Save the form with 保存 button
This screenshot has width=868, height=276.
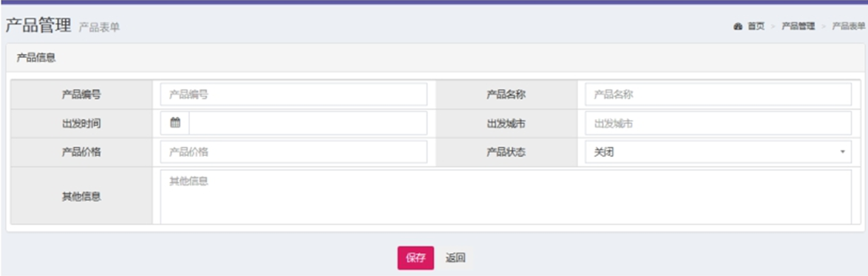[x=416, y=258]
